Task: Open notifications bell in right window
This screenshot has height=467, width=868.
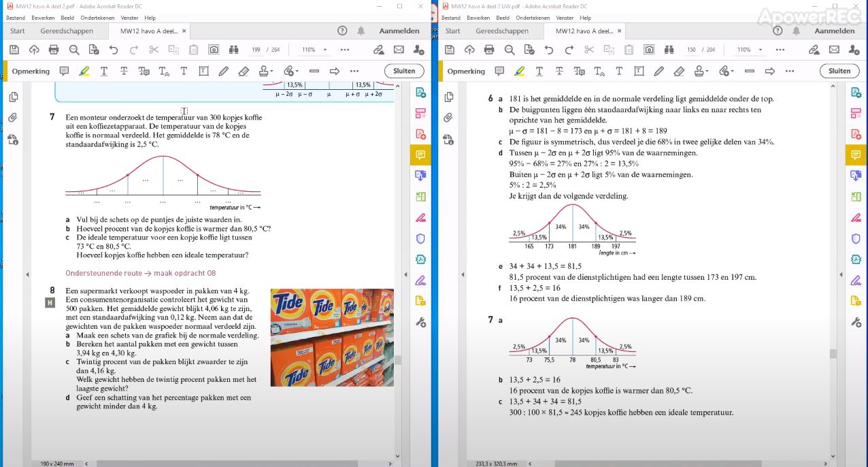Action: [x=796, y=31]
